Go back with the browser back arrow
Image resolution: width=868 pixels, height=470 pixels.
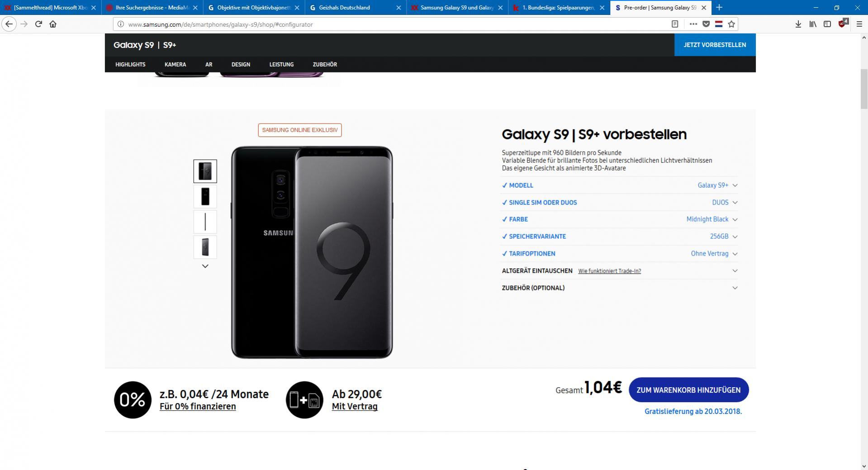tap(9, 24)
